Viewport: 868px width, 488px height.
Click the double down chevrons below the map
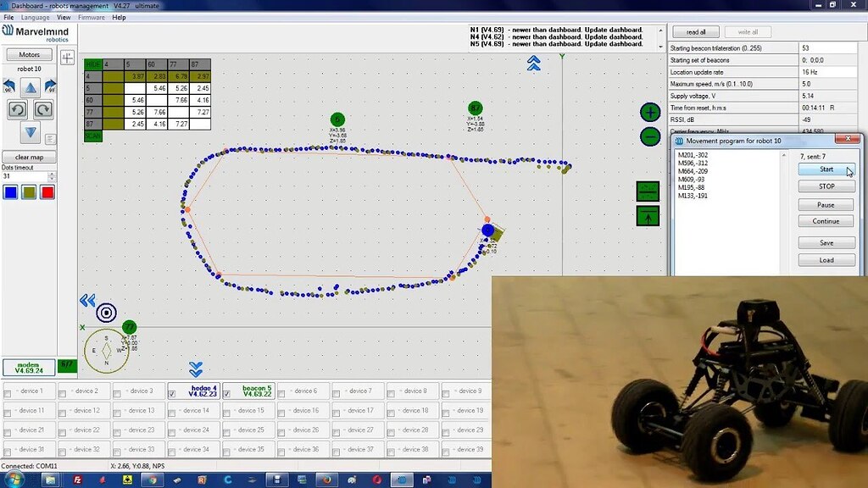tap(196, 369)
